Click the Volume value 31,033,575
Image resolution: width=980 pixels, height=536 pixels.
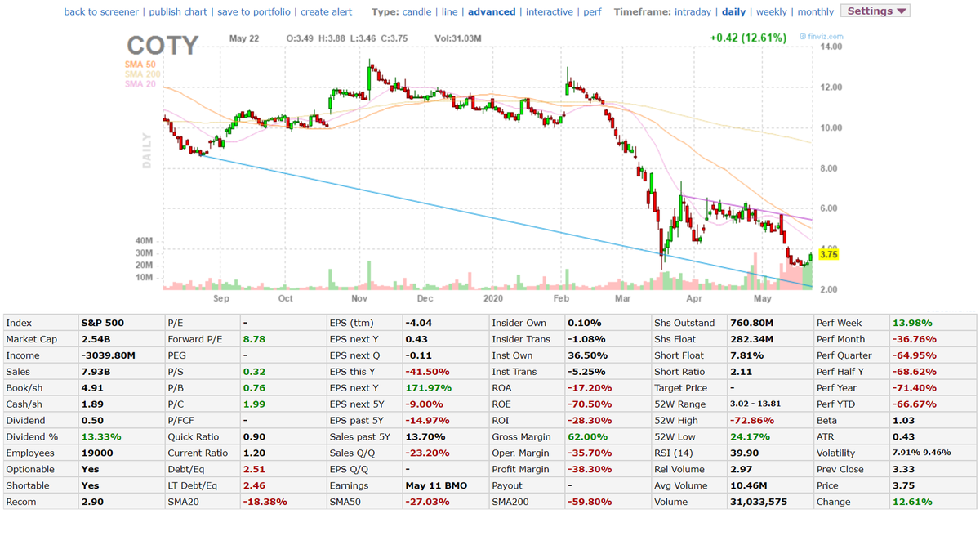(758, 502)
